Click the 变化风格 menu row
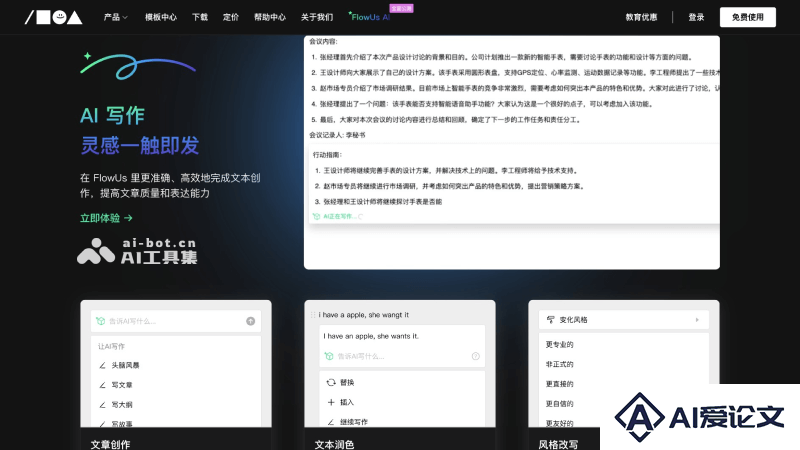The width and height of the screenshot is (800, 450). 623,320
